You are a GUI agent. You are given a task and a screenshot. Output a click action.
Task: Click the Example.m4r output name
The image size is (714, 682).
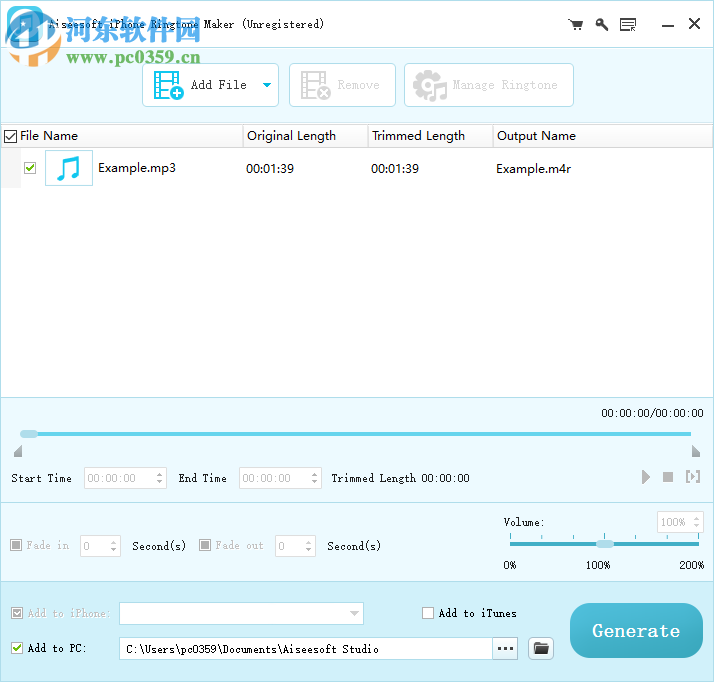pos(533,169)
